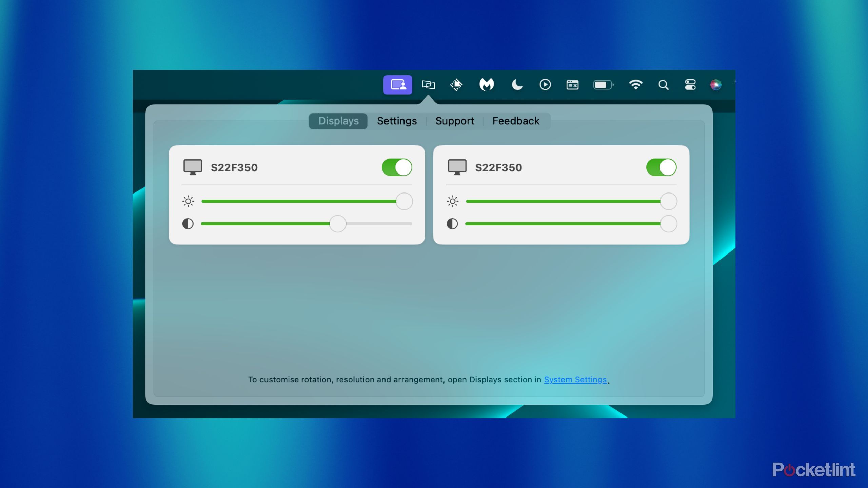Screen dimensions: 868x488
Task: Open the screen mirroring menu bar icon
Action: click(428, 85)
